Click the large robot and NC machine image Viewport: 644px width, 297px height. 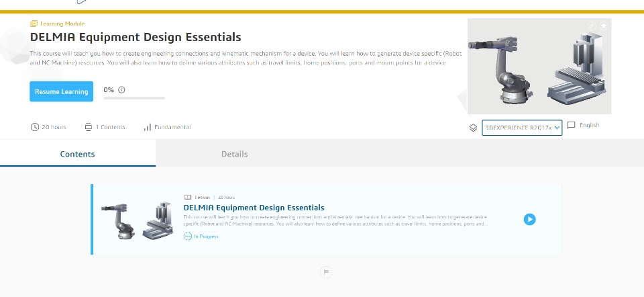point(539,67)
